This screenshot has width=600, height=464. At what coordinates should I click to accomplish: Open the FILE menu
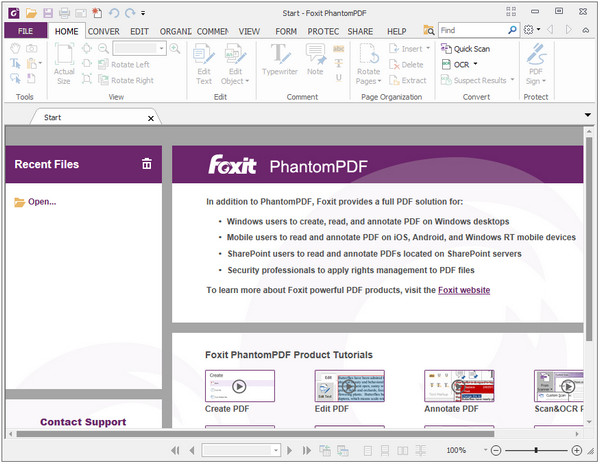click(24, 31)
